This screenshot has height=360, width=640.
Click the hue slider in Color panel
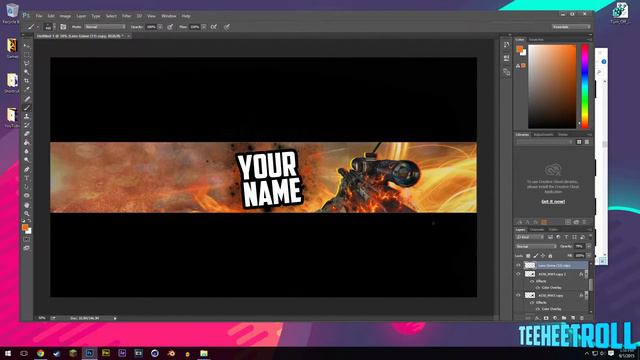coord(585,86)
